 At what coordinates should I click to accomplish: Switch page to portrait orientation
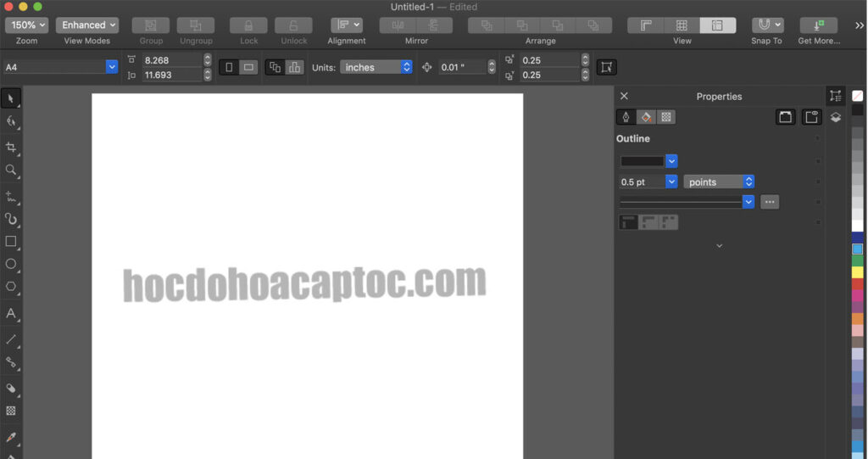click(229, 67)
